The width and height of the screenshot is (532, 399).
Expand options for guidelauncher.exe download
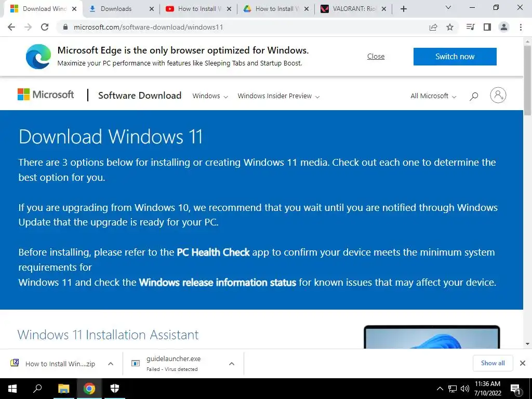click(x=232, y=364)
